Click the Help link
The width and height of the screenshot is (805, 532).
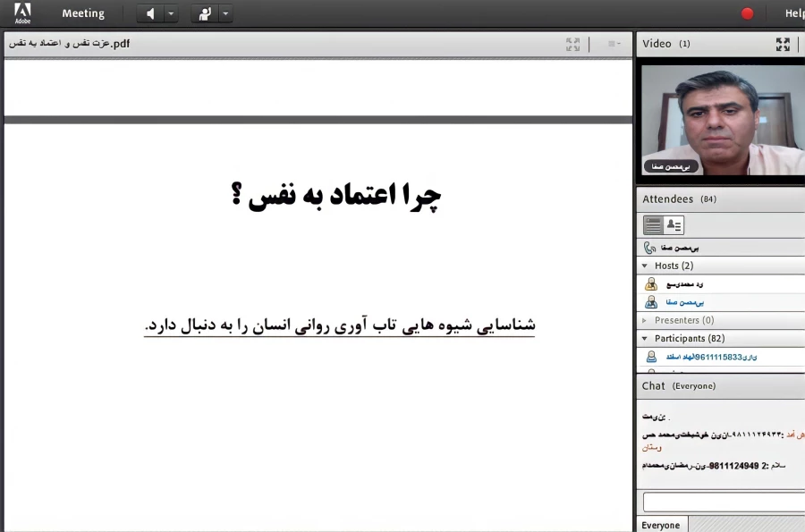click(794, 13)
